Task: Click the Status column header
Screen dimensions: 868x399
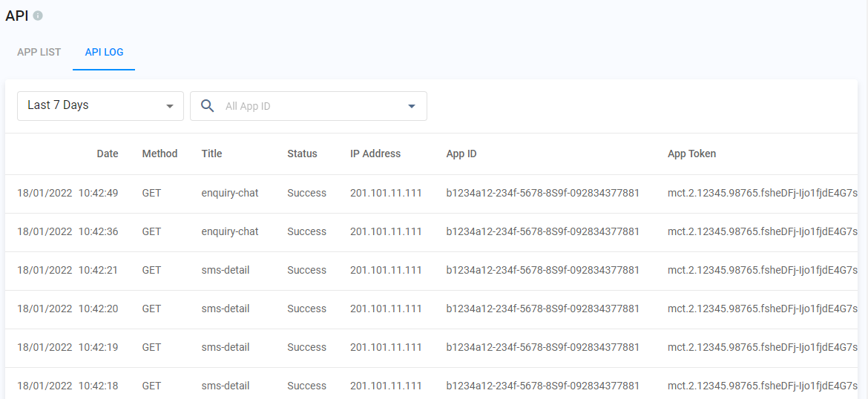Action: click(302, 154)
